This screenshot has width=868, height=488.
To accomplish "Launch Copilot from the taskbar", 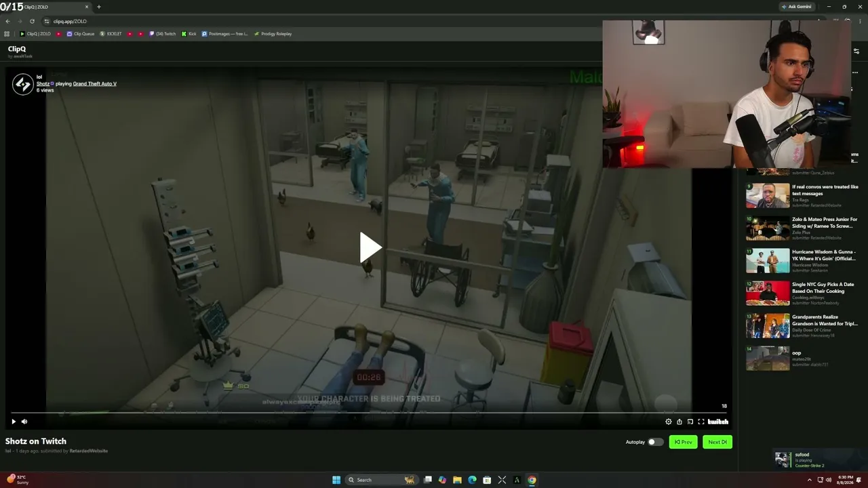I will [443, 480].
